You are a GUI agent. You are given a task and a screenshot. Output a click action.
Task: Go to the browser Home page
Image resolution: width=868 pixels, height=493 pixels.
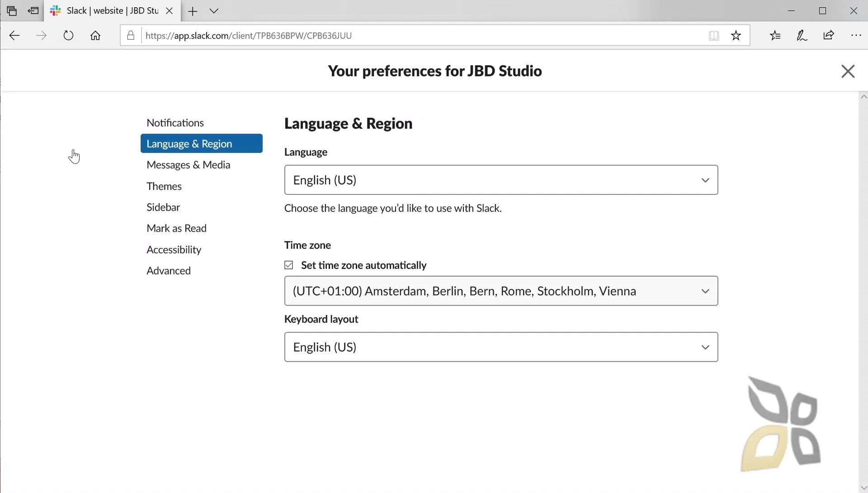[95, 35]
